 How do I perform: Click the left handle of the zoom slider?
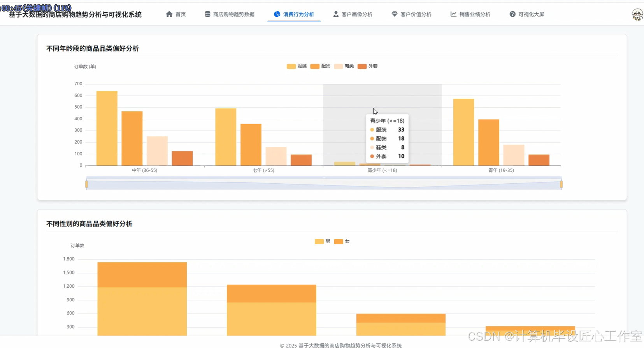pos(86,184)
